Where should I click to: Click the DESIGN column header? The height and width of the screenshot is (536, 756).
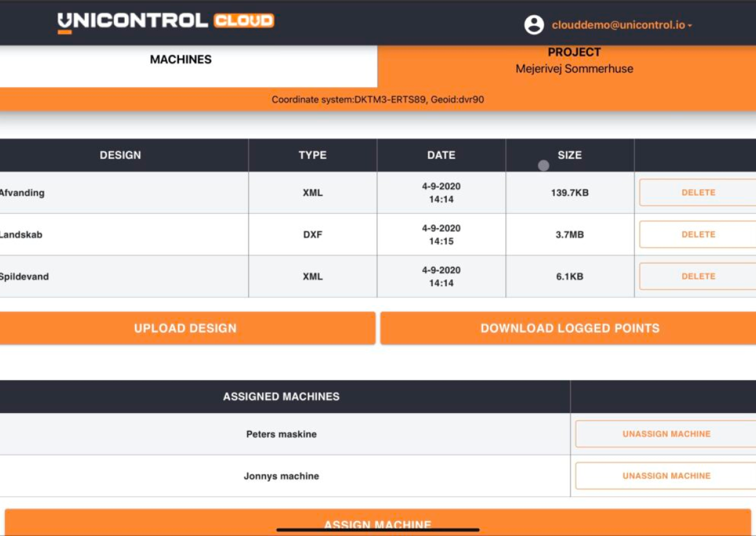(120, 155)
